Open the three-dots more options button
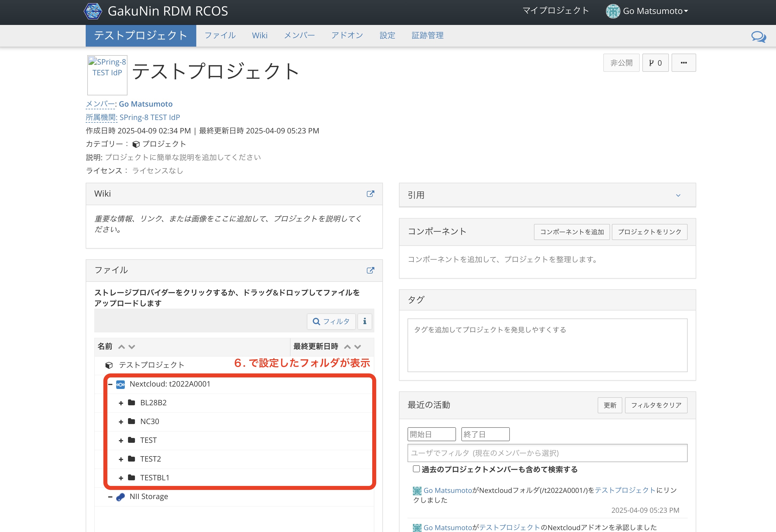This screenshot has height=532, width=776. click(x=684, y=63)
